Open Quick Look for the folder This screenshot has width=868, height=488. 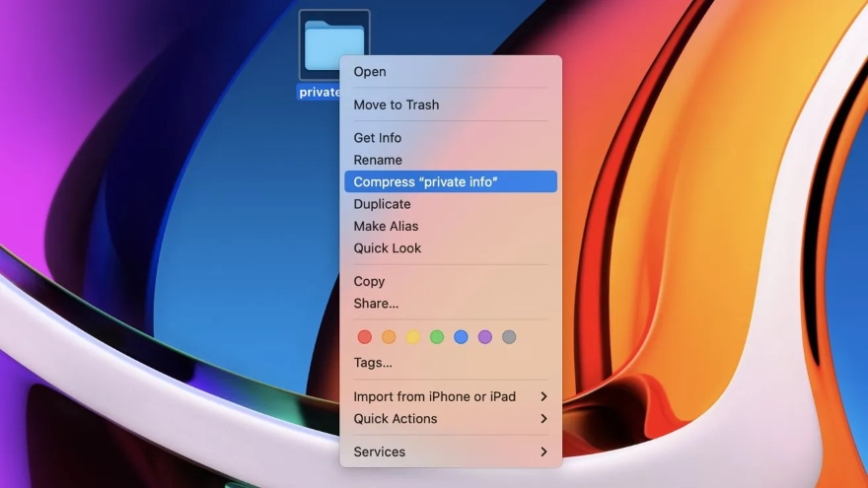[388, 248]
